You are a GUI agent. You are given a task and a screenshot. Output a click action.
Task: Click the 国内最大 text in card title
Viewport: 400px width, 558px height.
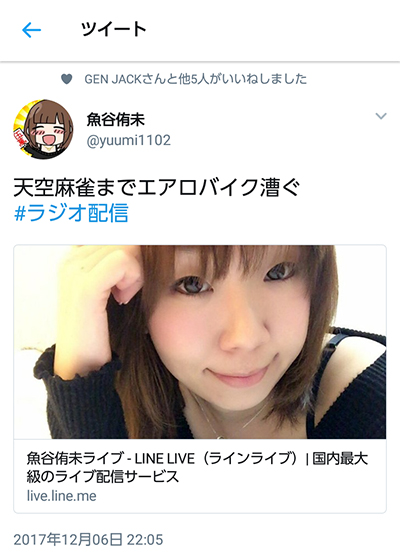click(x=340, y=458)
